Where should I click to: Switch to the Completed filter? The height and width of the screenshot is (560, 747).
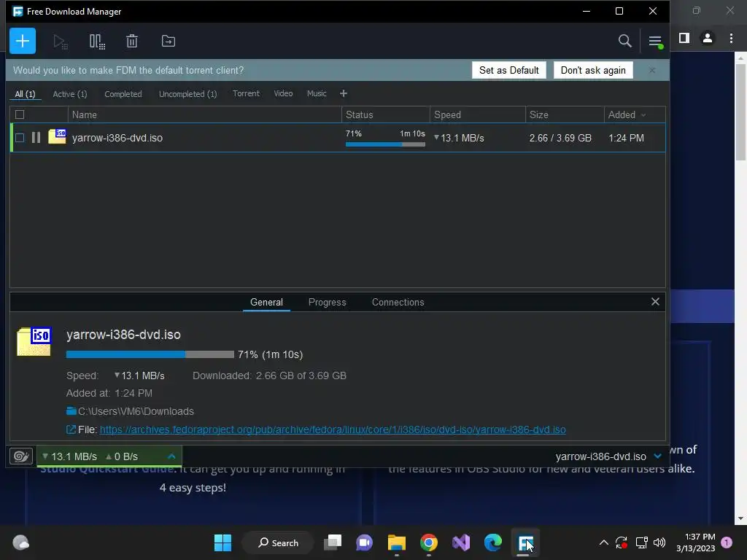pyautogui.click(x=123, y=94)
